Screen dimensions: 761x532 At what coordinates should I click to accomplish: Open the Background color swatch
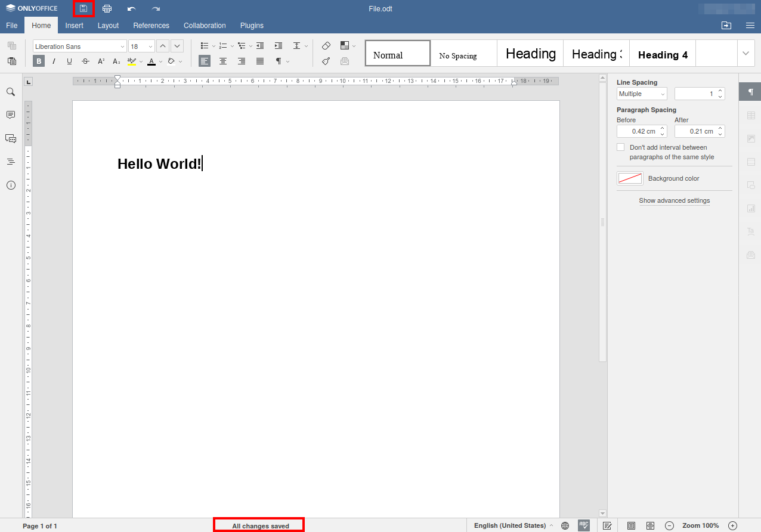tap(630, 178)
